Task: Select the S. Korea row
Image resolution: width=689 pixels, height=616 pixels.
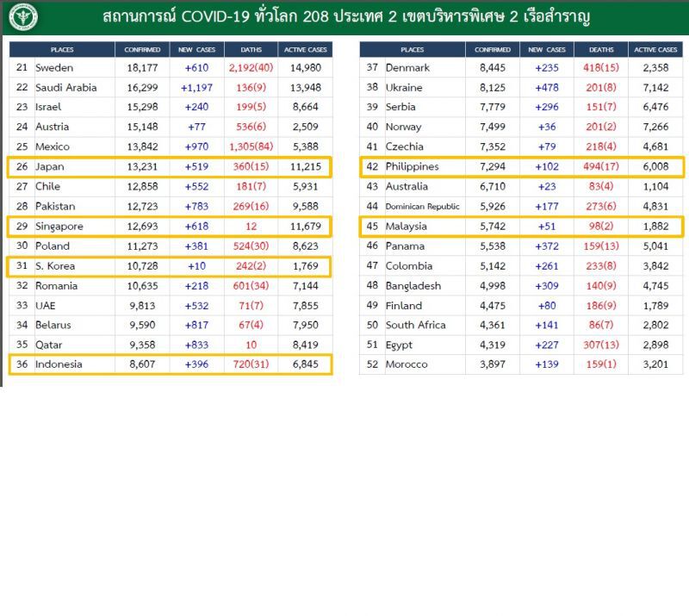Action: [x=170, y=266]
